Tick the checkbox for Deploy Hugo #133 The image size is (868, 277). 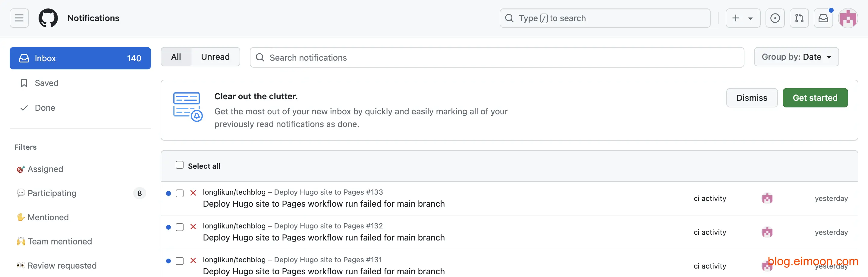[x=180, y=193]
